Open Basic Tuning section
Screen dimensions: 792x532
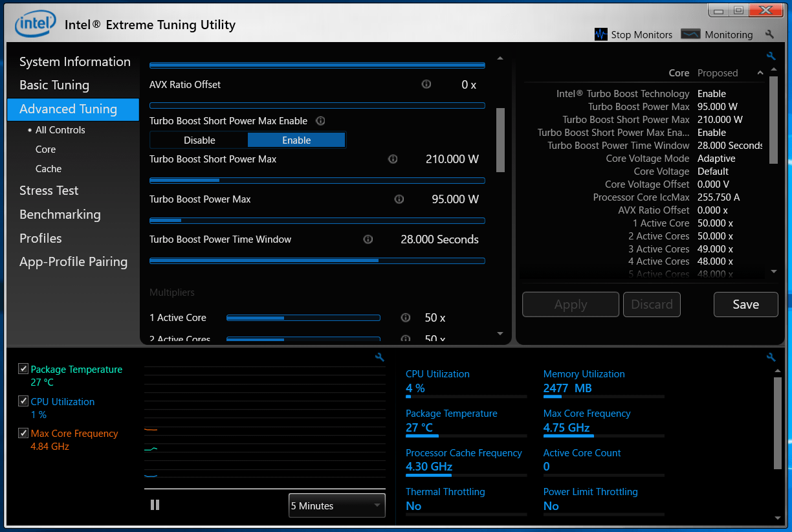click(54, 85)
